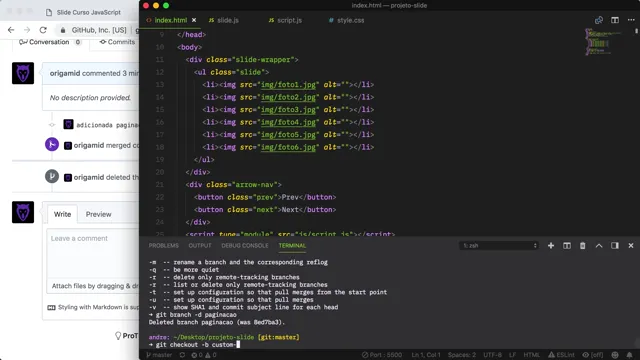
Task: Click the editor vertical scrollbar marker
Action: point(636,31)
